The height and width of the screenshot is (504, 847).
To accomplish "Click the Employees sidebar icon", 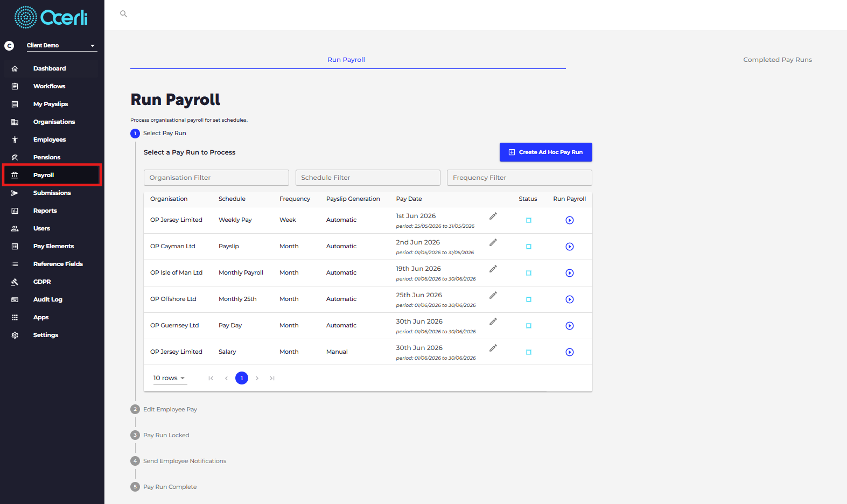I will (15, 139).
